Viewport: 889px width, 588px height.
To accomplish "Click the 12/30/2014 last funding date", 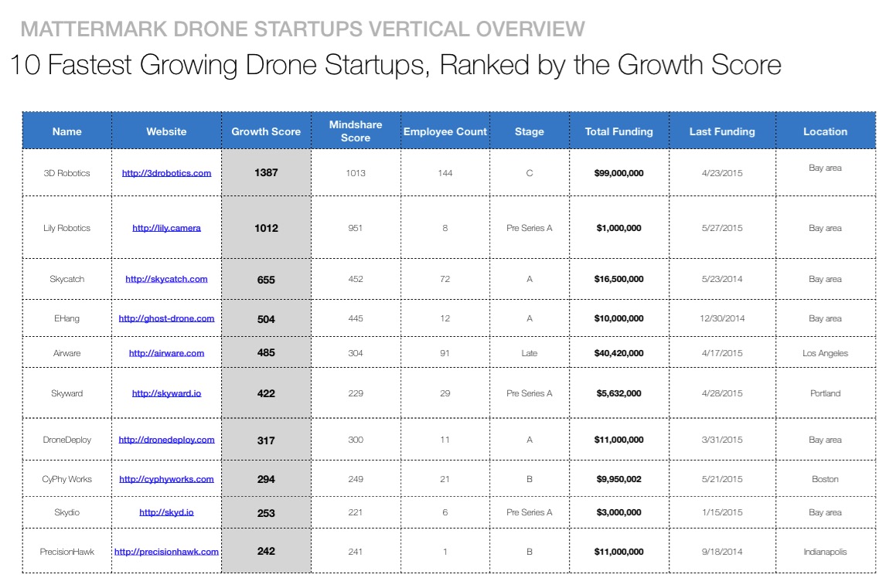I will (x=722, y=318).
